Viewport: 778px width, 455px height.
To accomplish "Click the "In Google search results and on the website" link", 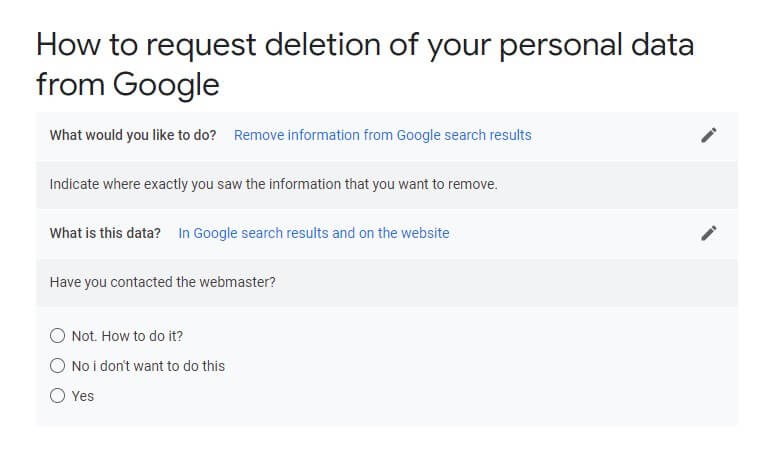I will 314,233.
